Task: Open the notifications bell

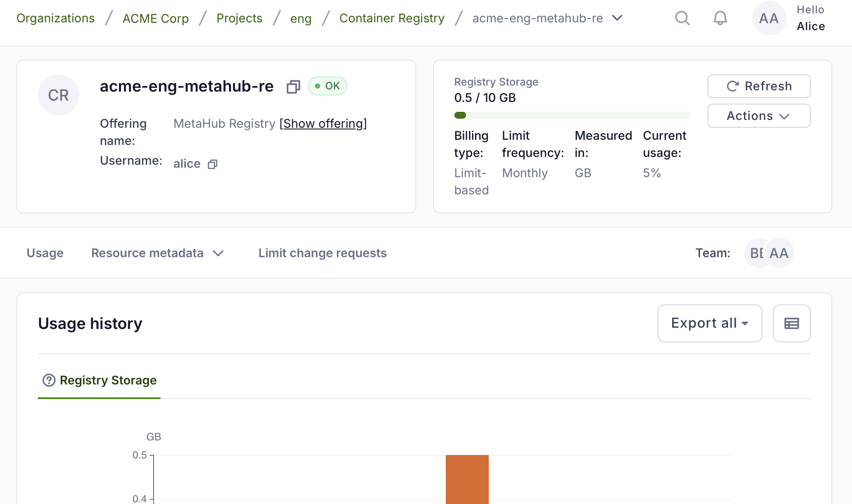Action: click(720, 18)
